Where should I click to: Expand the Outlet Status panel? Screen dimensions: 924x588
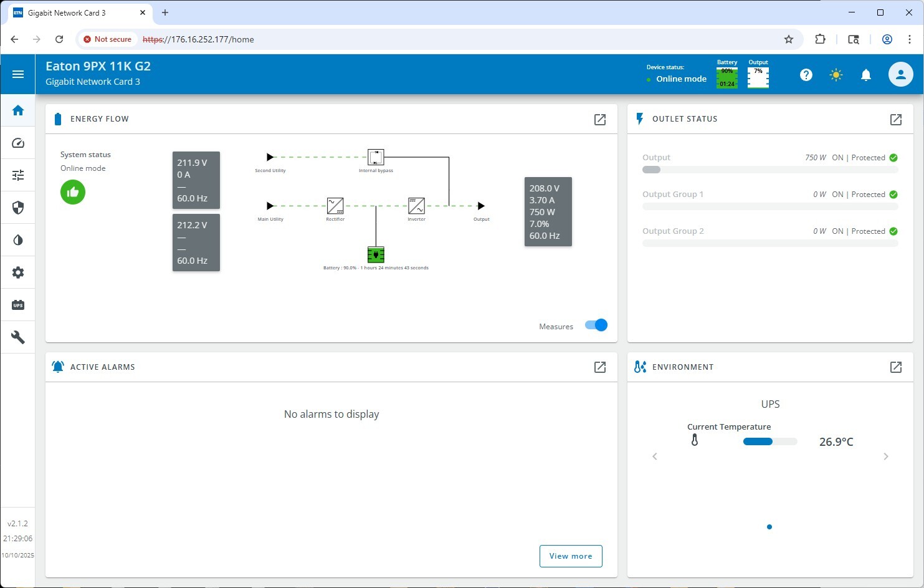tap(895, 120)
